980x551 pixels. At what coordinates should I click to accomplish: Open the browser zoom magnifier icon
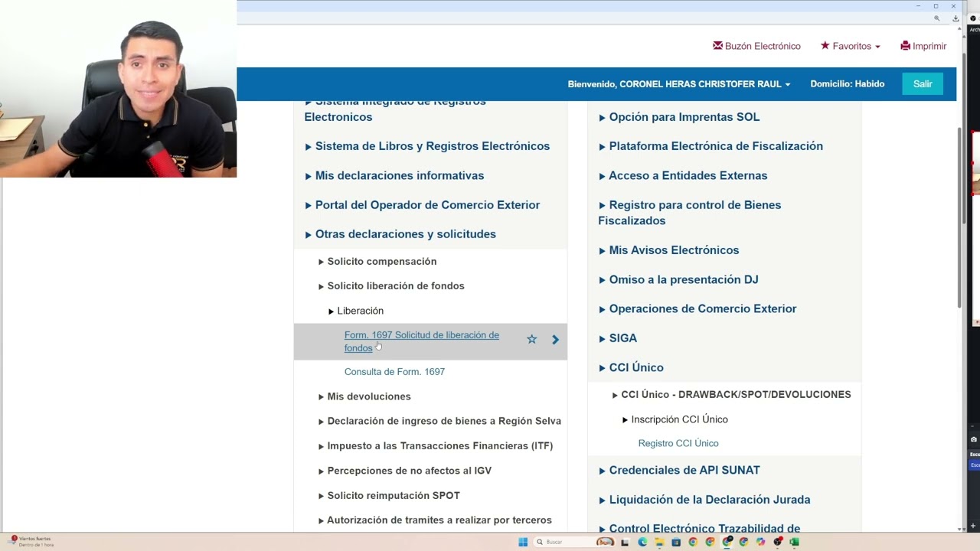click(x=936, y=18)
